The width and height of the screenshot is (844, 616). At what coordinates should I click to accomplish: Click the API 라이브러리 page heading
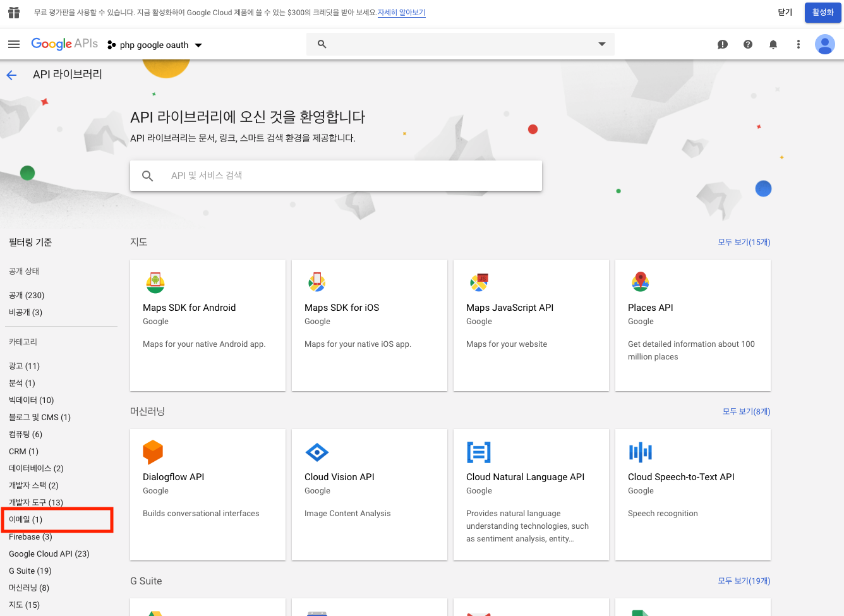pyautogui.click(x=68, y=75)
